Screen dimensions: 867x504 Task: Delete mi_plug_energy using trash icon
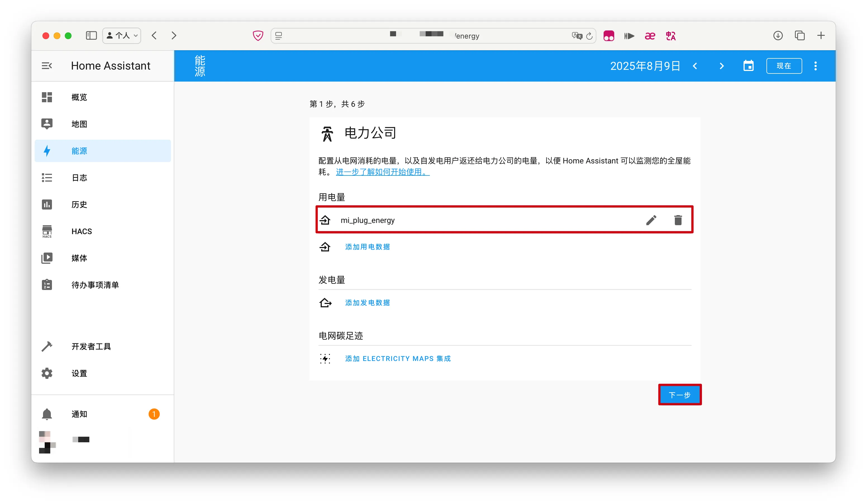[678, 220]
